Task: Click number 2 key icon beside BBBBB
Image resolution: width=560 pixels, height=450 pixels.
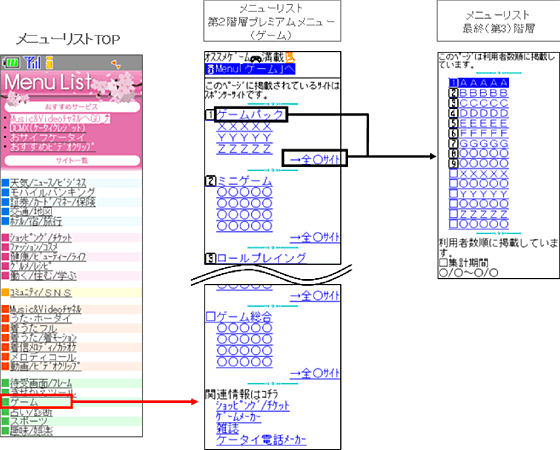Action: point(453,93)
